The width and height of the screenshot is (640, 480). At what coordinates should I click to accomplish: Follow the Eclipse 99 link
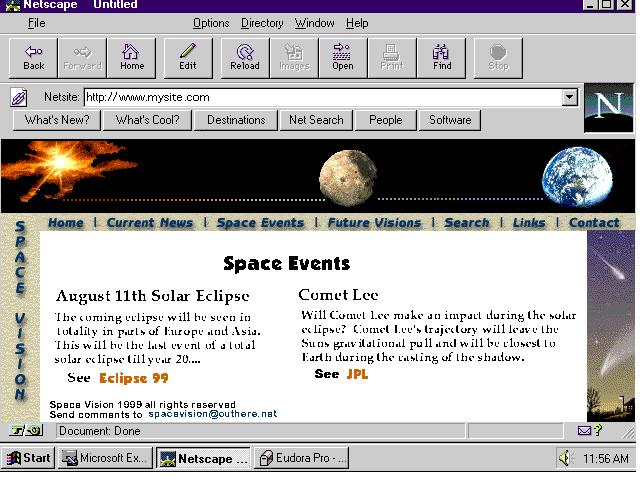pos(133,378)
